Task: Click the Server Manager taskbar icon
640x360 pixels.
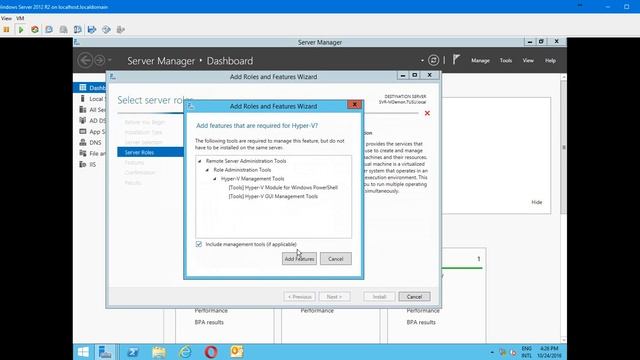Action: [x=105, y=352]
